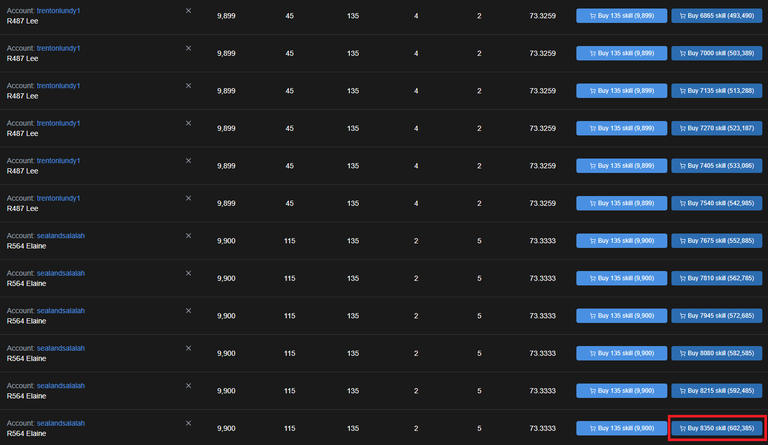Remove the last trentonlundy1 R487 Lee row
This screenshot has width=768, height=445.
188,198
